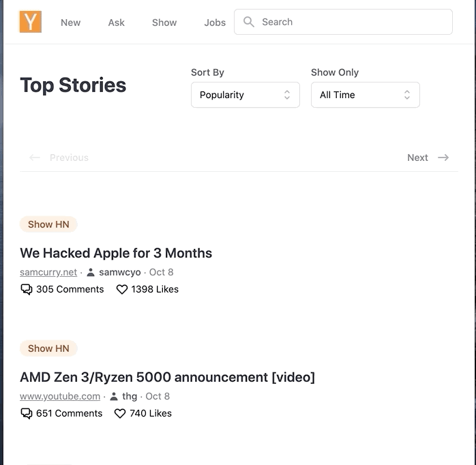The image size is (476, 465).
Task: Click heart icon next to 1398 Likes
Action: [122, 289]
